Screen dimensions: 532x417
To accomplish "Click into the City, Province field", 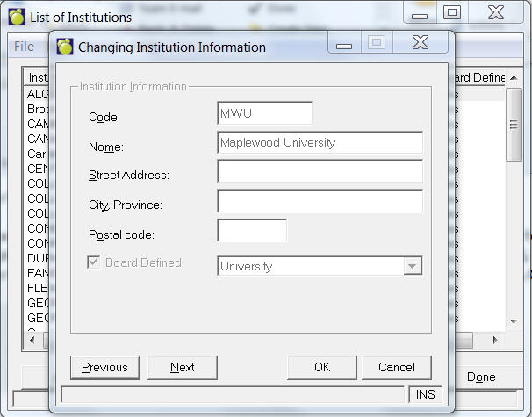I will 320,201.
